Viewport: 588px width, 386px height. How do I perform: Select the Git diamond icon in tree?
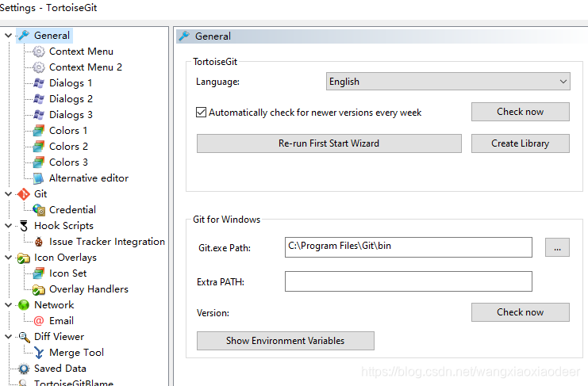pos(24,194)
